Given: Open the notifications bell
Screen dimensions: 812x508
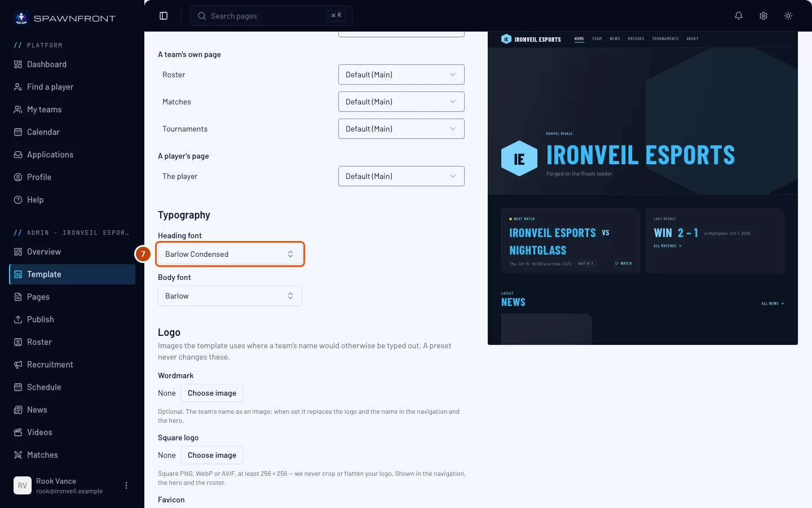Looking at the screenshot, I should pos(739,16).
